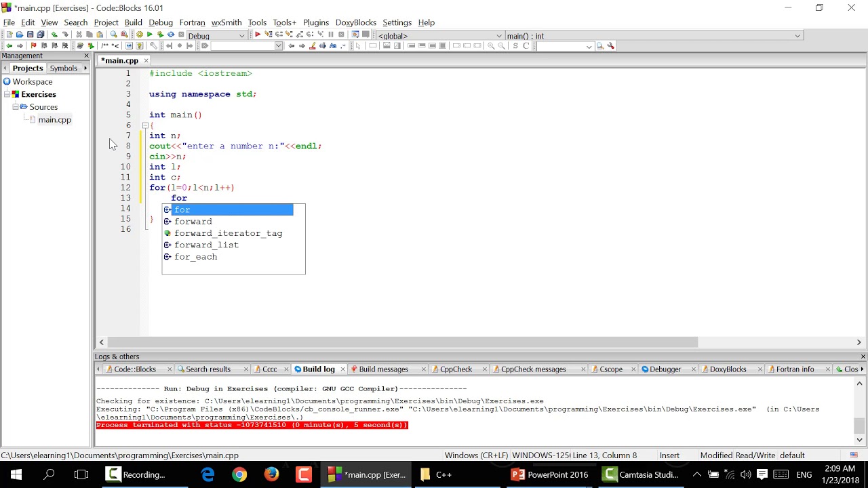Run the program with the green play icon
868x488 pixels.
pos(150,35)
